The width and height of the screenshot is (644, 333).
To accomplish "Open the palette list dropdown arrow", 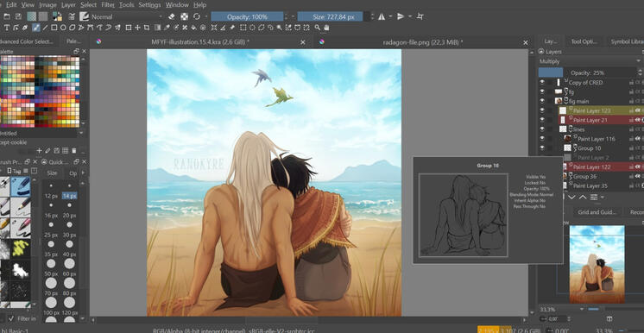I will [x=80, y=133].
